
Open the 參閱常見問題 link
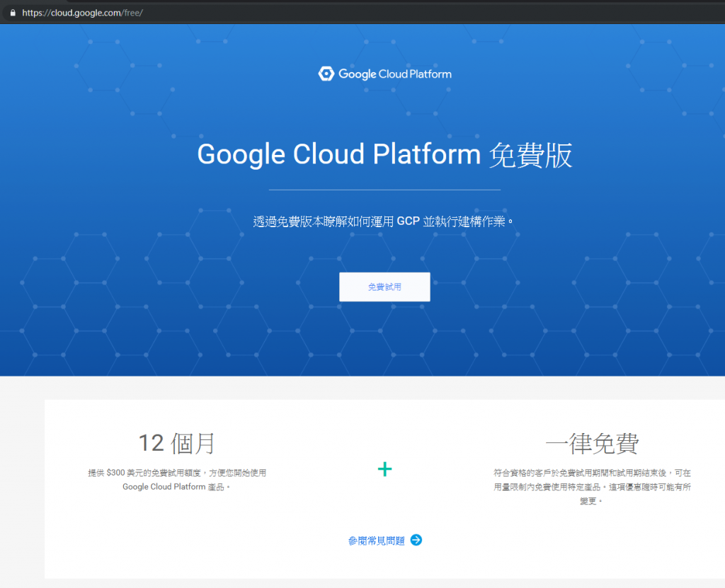coord(377,541)
